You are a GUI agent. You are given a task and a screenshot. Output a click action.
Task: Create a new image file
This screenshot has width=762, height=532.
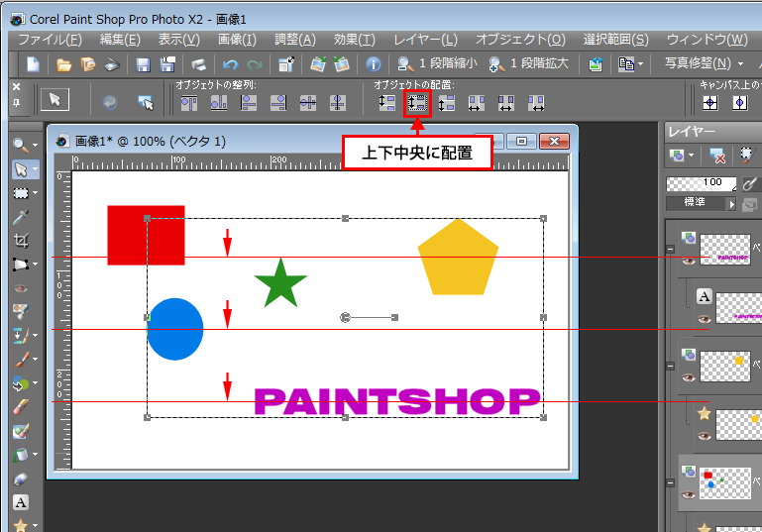point(33,64)
